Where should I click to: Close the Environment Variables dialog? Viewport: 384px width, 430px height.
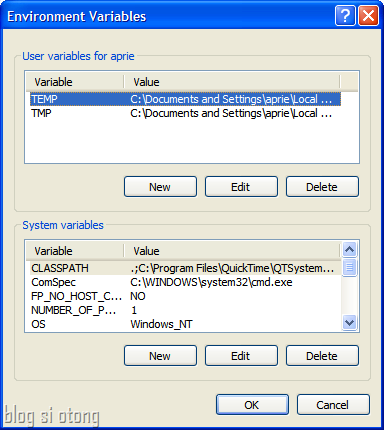368,16
